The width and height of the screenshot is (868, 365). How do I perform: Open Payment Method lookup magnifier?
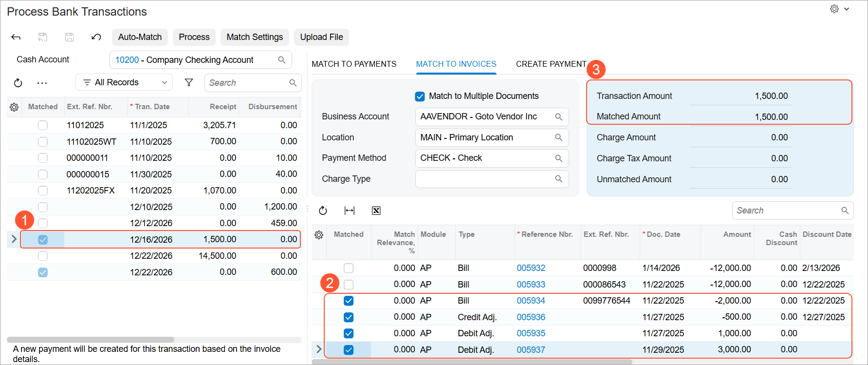[x=559, y=158]
